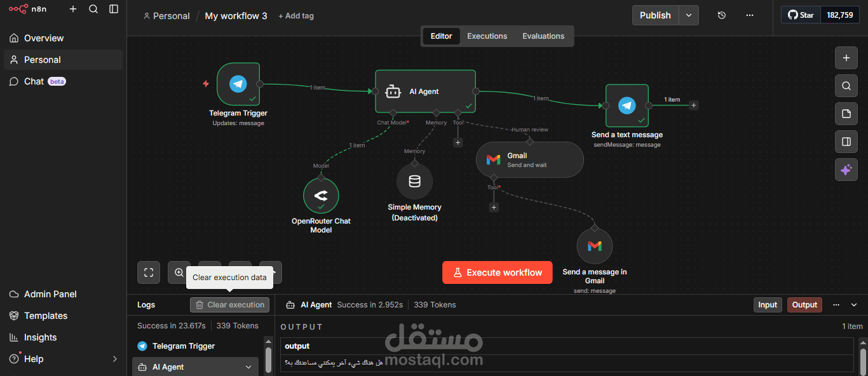Click the plus icon beside n8n logo
The height and width of the screenshot is (376, 868).
click(x=73, y=9)
